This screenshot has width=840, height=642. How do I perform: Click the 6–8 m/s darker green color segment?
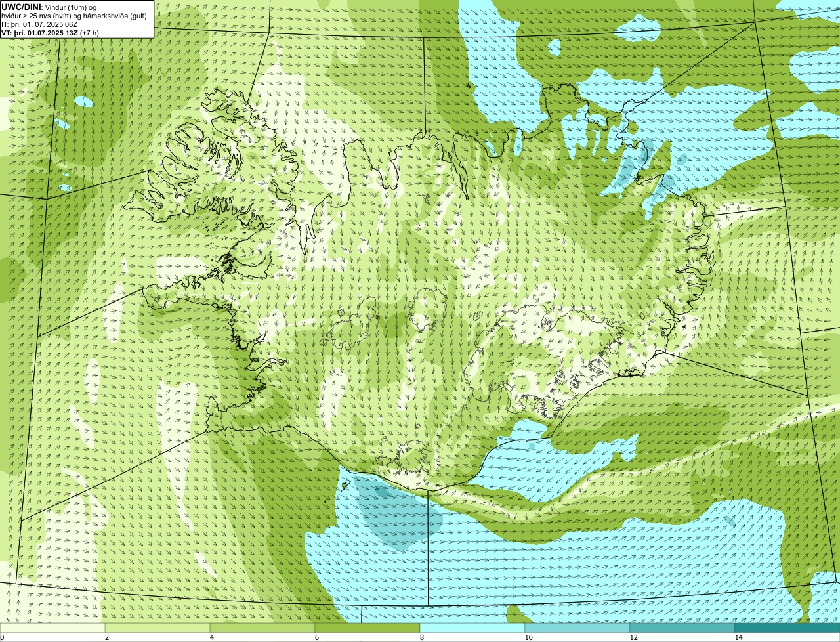367,628
